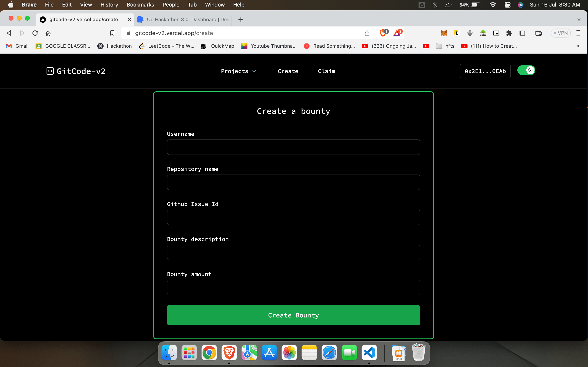Open the tab search chevron

579,20
